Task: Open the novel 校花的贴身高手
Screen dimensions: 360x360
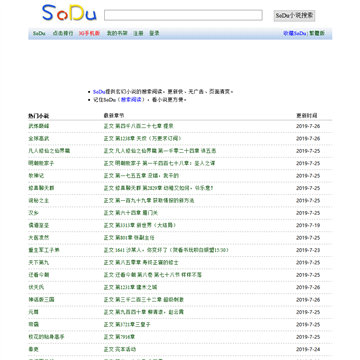Action: [x=46, y=337]
